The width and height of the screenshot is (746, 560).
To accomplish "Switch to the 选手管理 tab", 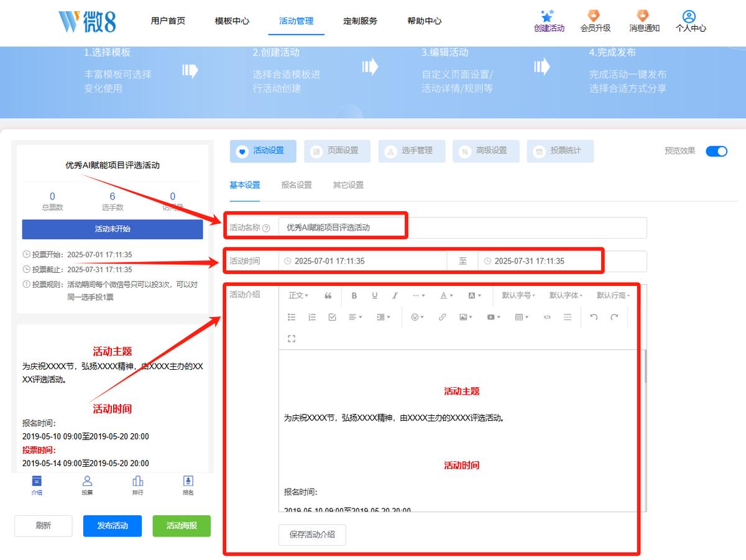I will coord(412,151).
